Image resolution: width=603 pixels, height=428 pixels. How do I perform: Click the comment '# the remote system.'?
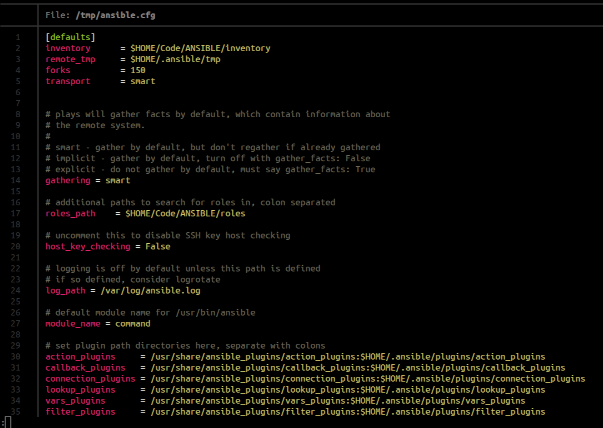(95, 125)
